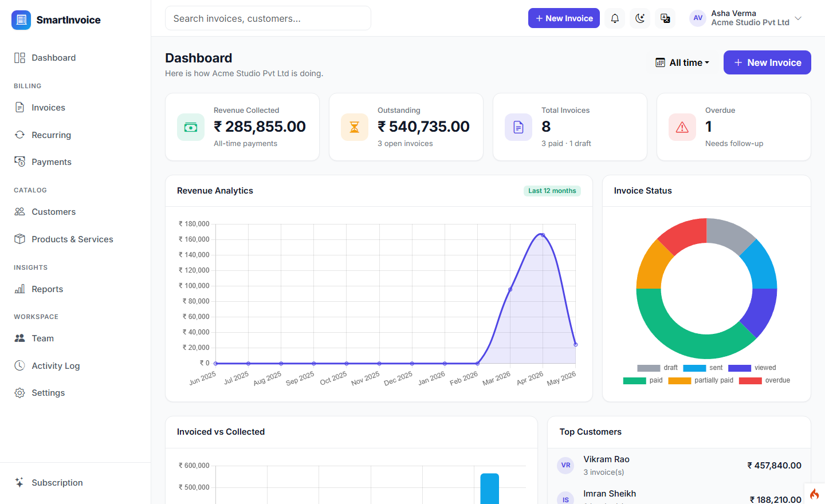
Task: Toggle overdue legend swatch in Invoice Status
Action: 751,381
